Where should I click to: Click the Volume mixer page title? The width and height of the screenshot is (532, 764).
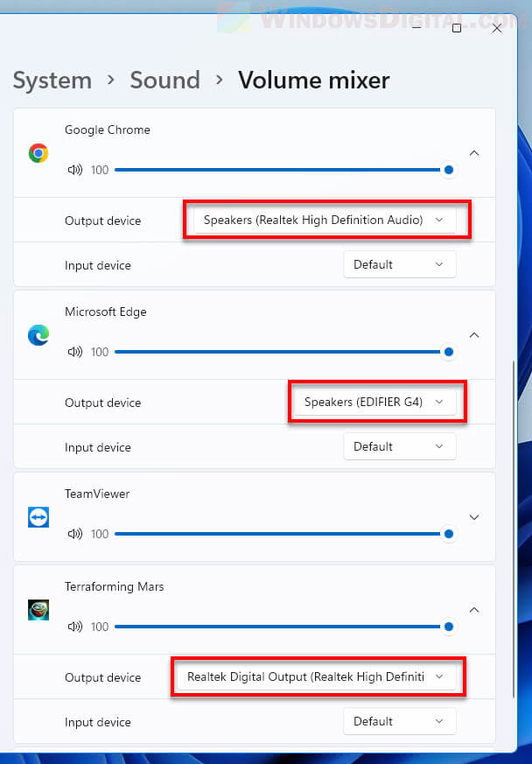tap(314, 80)
